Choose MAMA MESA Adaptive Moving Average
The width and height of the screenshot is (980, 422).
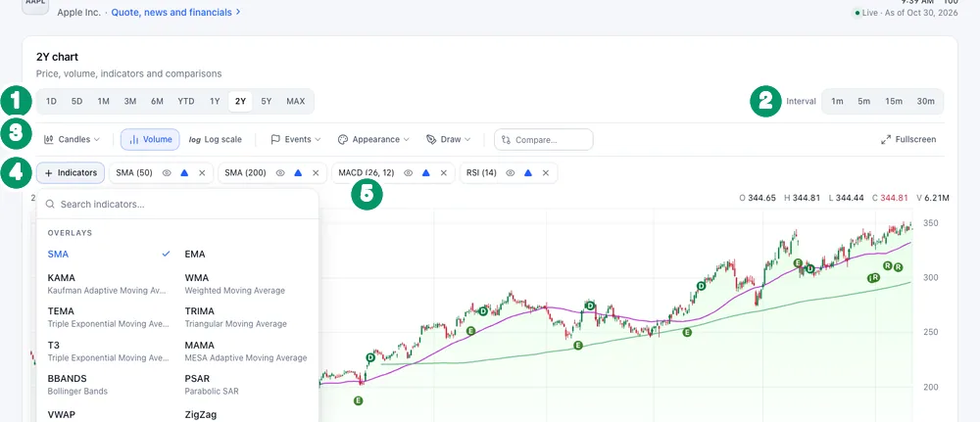coord(247,351)
